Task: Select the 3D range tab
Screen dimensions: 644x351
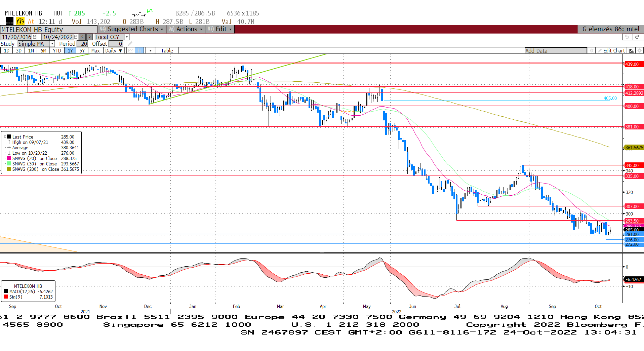Action: point(19,50)
